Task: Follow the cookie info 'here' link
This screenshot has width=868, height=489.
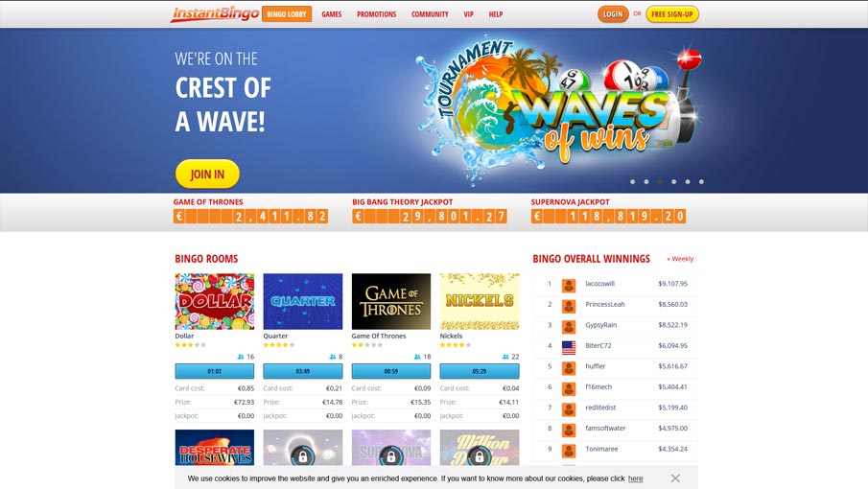Action: click(636, 478)
